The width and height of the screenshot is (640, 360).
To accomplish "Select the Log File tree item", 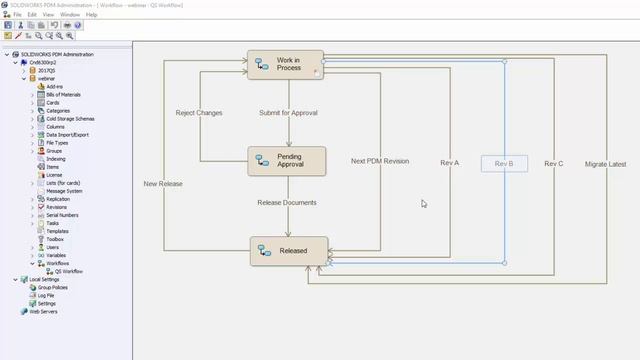I will tap(46, 296).
